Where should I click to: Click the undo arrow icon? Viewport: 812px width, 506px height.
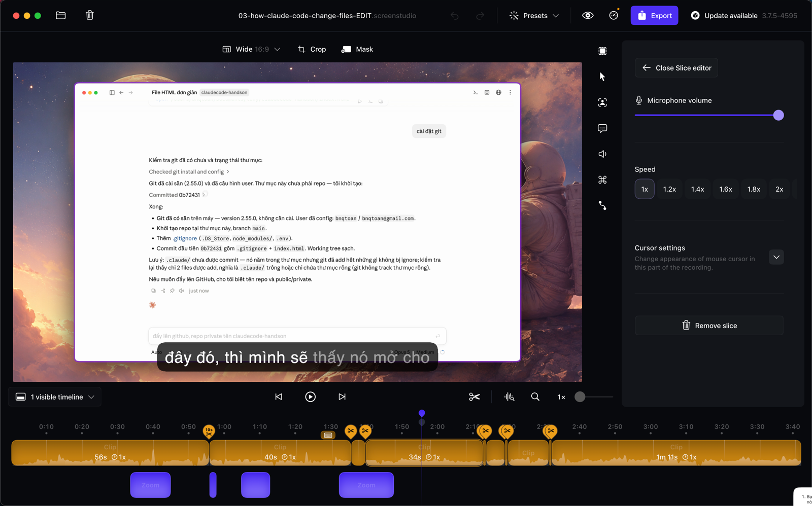tap(454, 16)
